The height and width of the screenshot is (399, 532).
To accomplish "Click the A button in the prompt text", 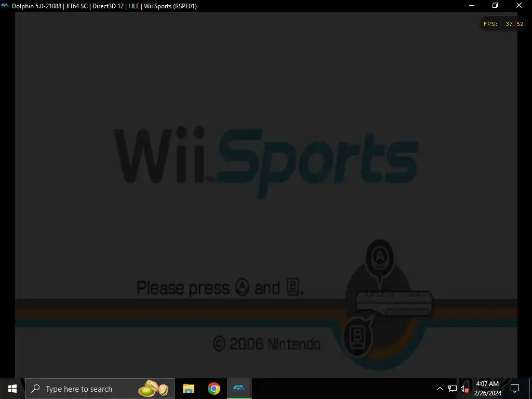I will tap(242, 287).
